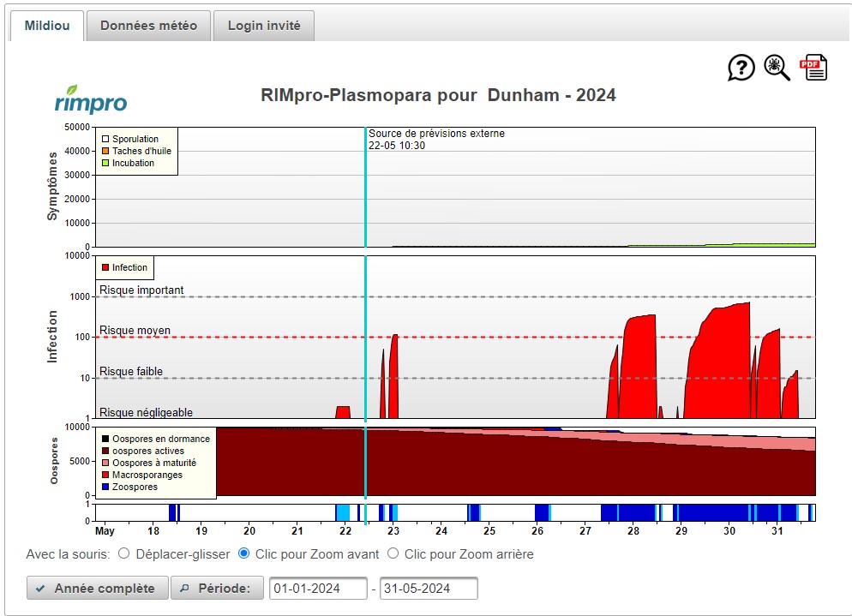The width and height of the screenshot is (852, 616).
Task: Edit the start date field 01-01-2024
Action: click(x=318, y=589)
